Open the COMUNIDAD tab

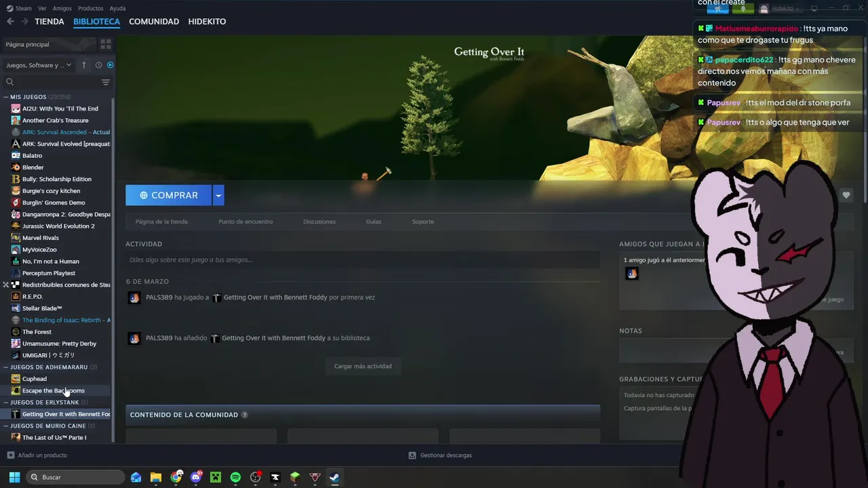[x=154, y=22]
